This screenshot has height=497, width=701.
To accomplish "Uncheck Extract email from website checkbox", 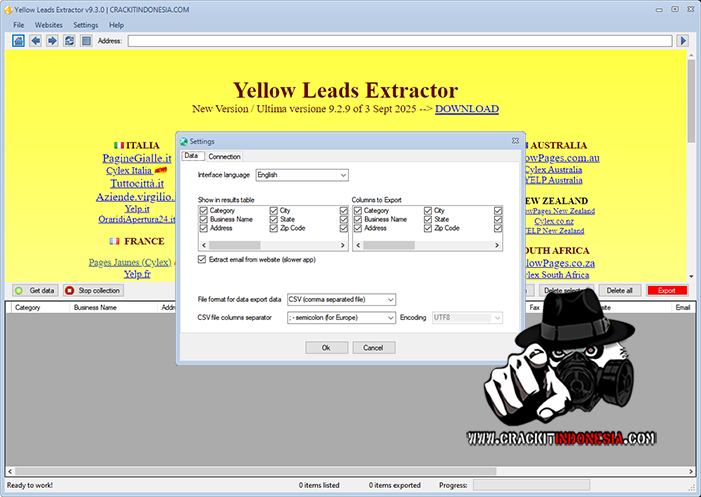I will pos(203,259).
